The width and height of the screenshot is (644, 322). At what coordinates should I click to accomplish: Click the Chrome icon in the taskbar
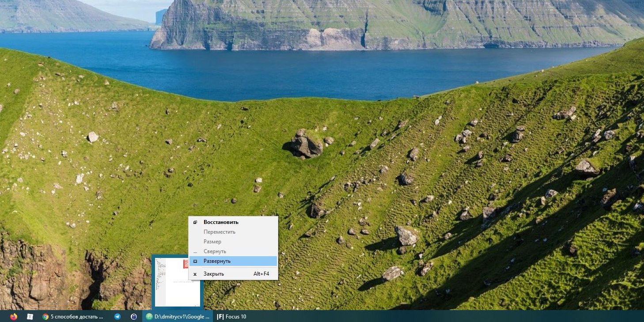(45, 316)
